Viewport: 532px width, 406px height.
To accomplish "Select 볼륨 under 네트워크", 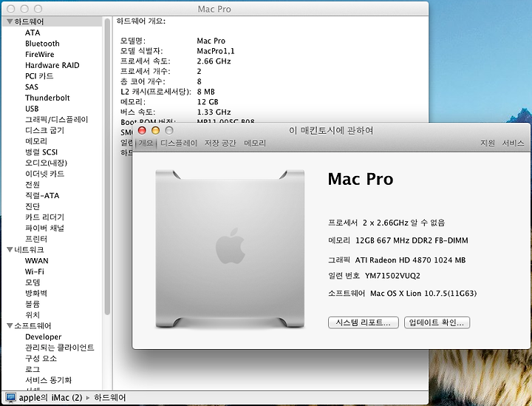I will point(33,304).
